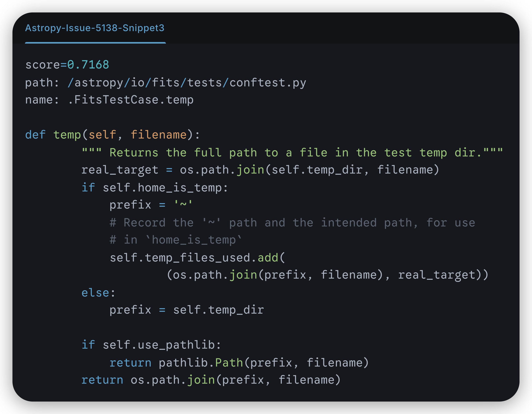This screenshot has width=532, height=414.
Task: Click the docstring about test temp dir
Action: pyautogui.click(x=292, y=153)
